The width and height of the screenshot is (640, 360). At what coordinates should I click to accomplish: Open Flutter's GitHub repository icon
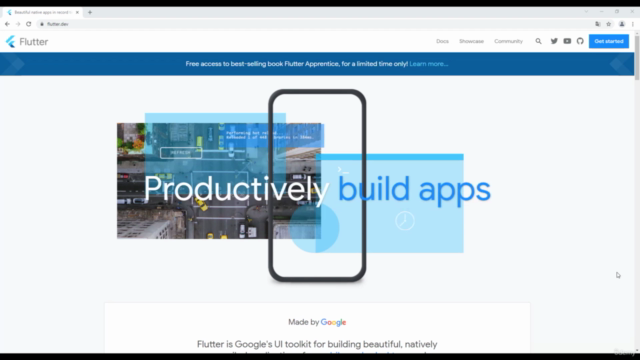click(x=580, y=41)
